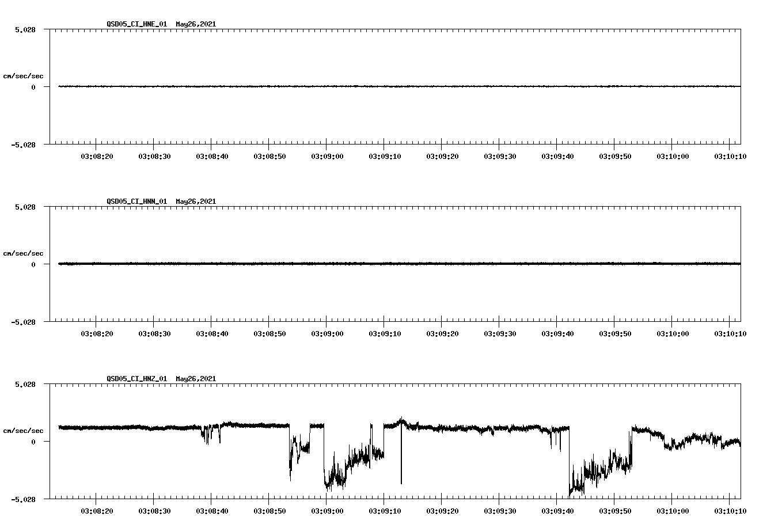Click the 0 baseline label on the HNN plot
Image resolution: width=782 pixels, height=532 pixels.
(x=33, y=265)
